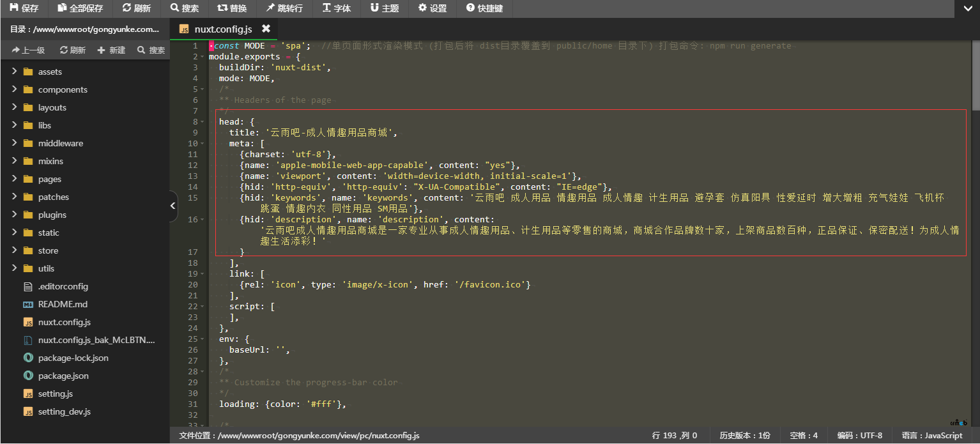Collapse the sidebar with the left-arrow handle
The width and height of the screenshot is (980, 444).
click(x=173, y=206)
